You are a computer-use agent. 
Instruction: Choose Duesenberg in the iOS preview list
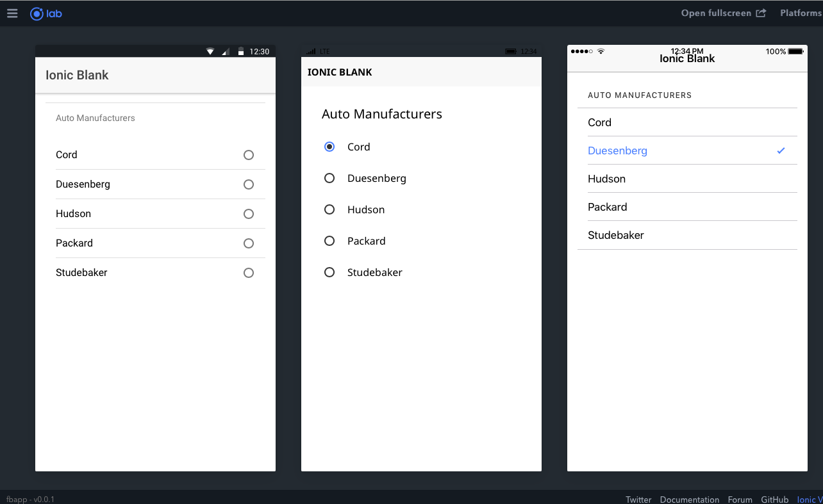coord(687,150)
